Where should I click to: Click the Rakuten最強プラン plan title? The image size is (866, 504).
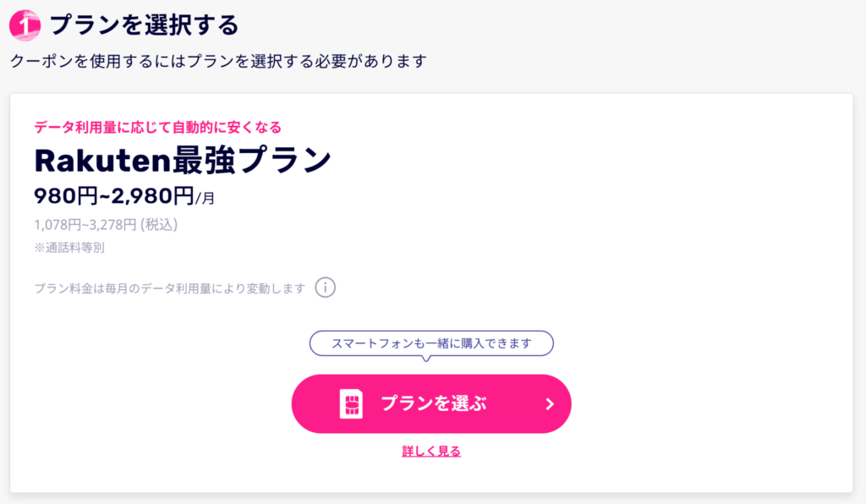click(x=182, y=160)
